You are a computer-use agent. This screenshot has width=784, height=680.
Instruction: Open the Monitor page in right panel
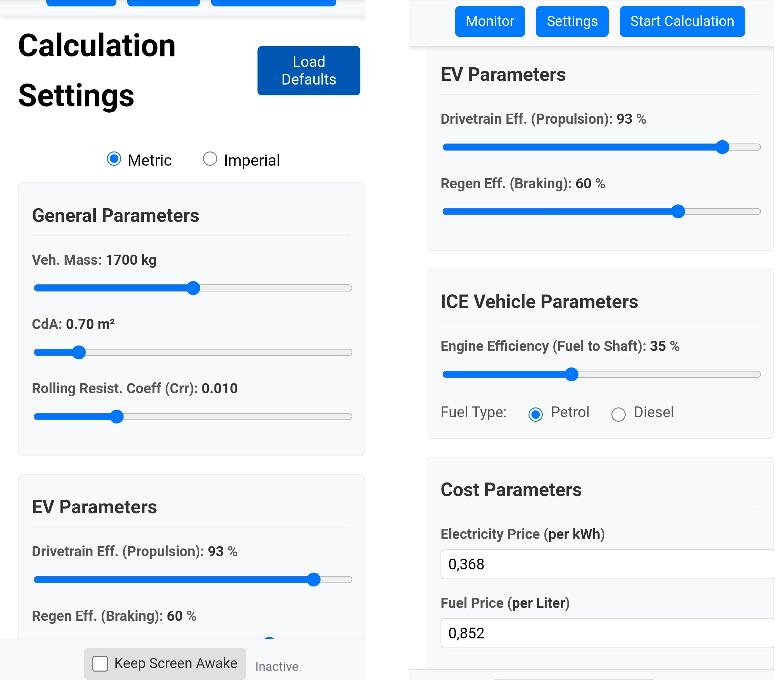pyautogui.click(x=490, y=21)
